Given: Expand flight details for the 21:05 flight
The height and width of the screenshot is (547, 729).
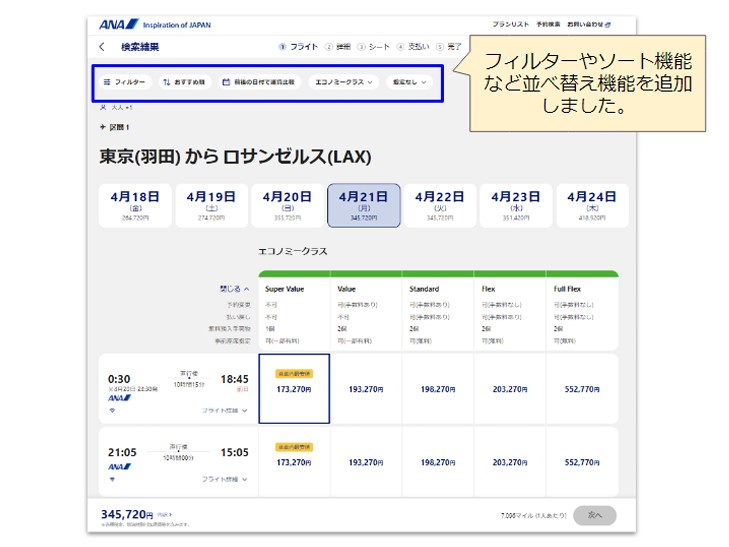Looking at the screenshot, I should (x=225, y=479).
